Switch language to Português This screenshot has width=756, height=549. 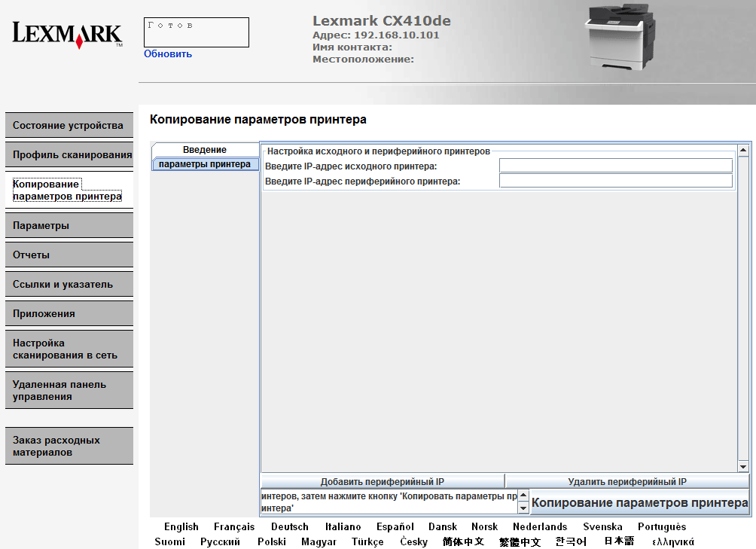pos(662,527)
